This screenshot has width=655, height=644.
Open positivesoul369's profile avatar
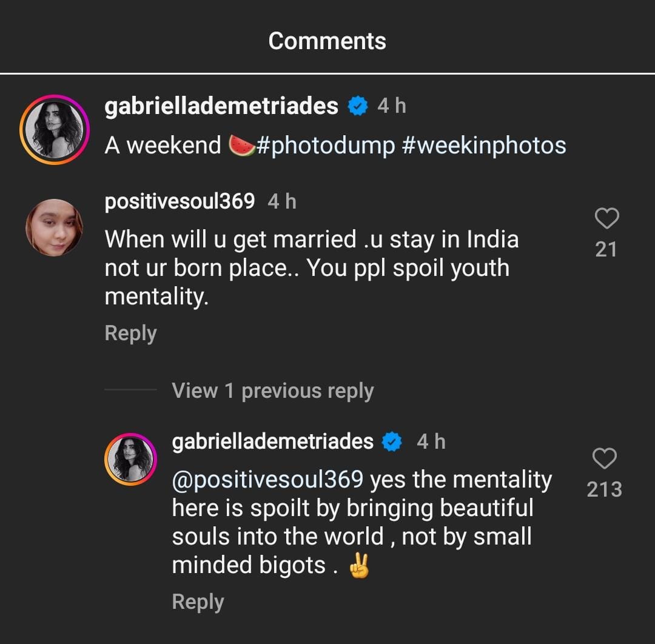(55, 227)
